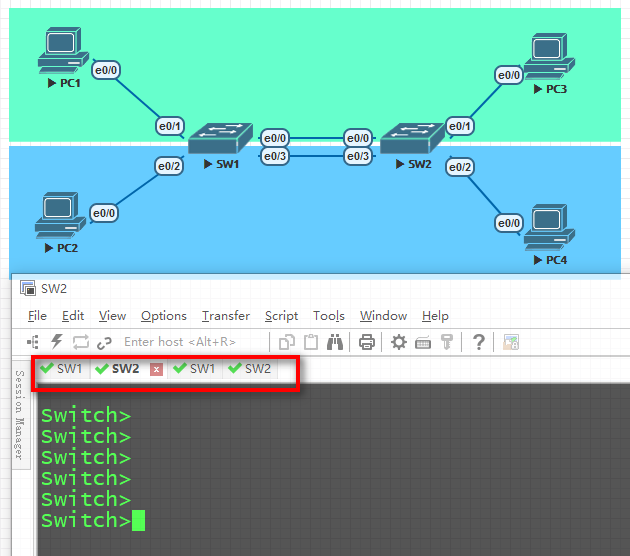630x556 pixels.
Task: Click the SecureFX picture icon in toolbar
Action: 511,342
